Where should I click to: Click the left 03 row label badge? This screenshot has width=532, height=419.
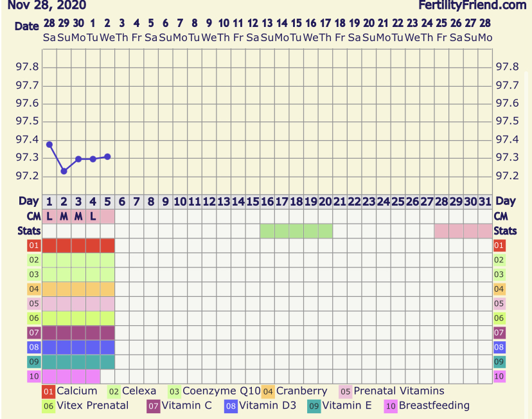click(x=34, y=274)
